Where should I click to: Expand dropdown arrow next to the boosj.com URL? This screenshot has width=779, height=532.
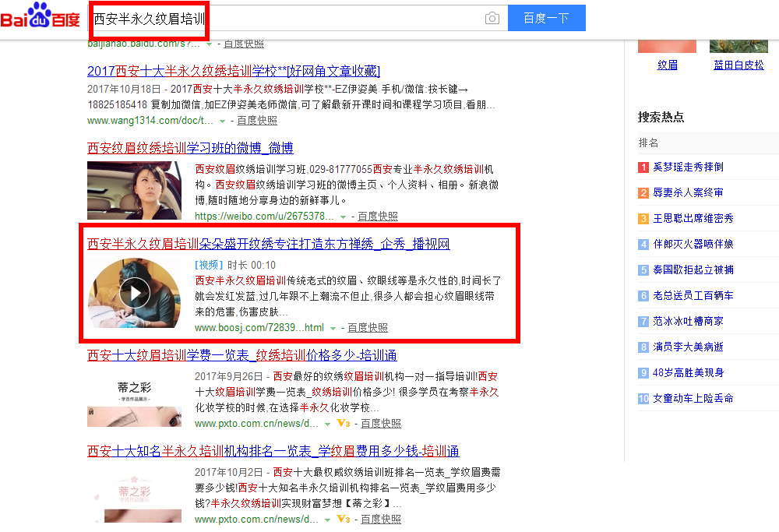click(x=333, y=328)
